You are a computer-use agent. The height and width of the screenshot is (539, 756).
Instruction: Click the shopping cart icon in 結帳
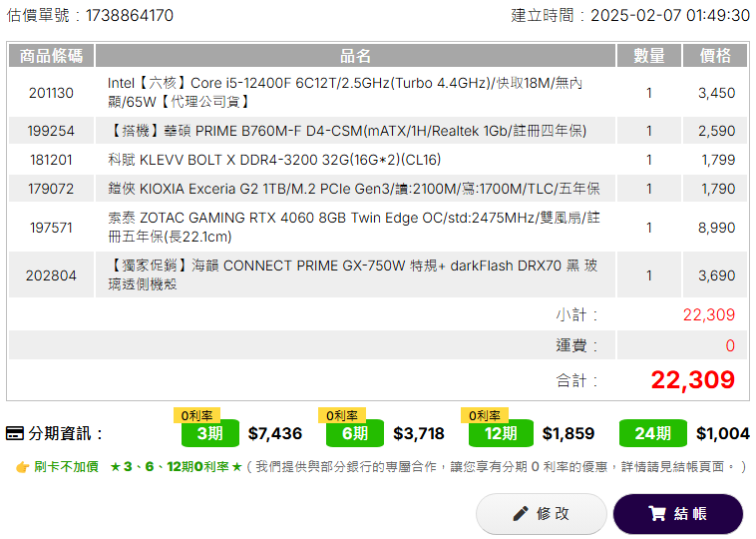(x=657, y=513)
